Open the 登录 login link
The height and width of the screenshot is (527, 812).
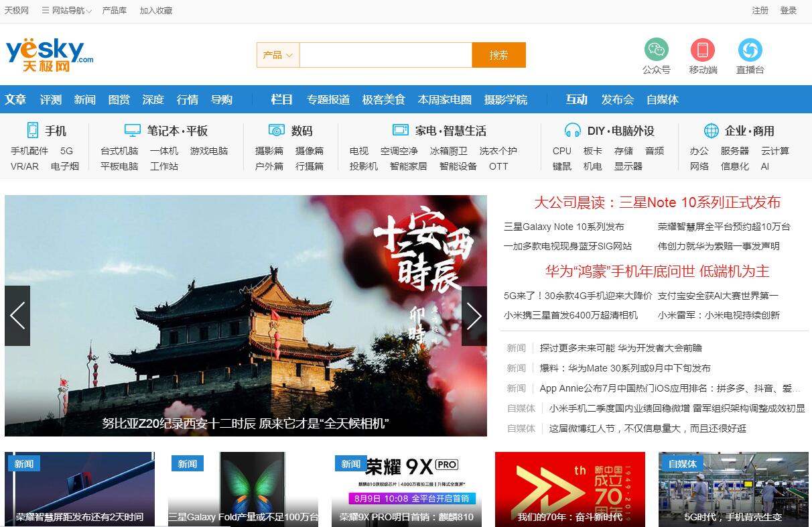(789, 11)
